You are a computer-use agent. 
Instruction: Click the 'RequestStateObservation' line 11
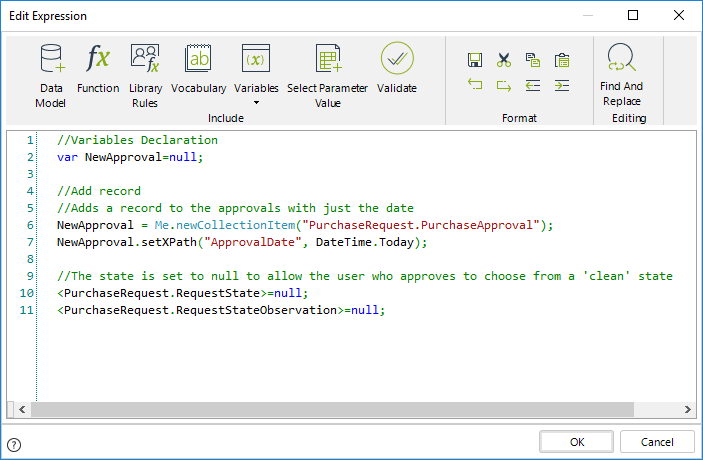(x=221, y=310)
